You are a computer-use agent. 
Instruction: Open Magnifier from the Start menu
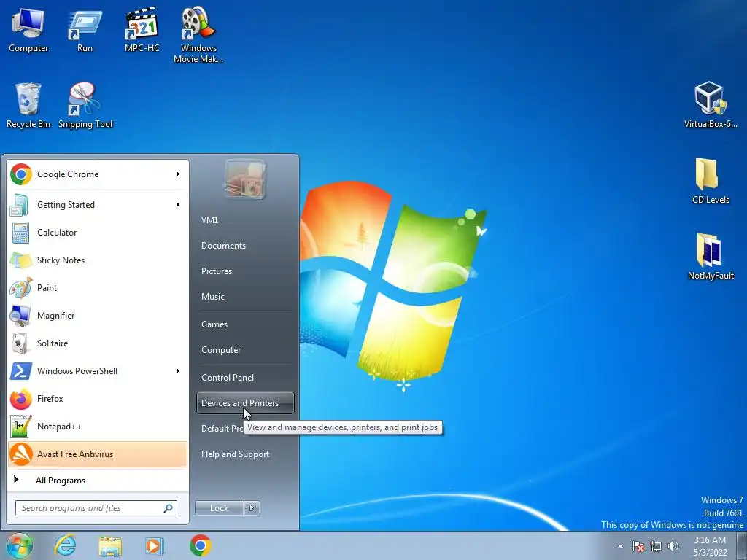coord(98,316)
